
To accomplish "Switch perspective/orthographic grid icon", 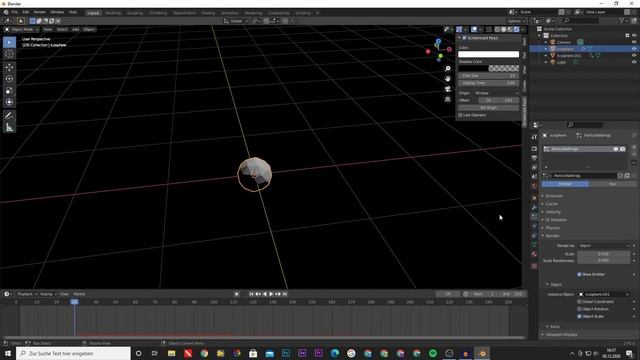I will click(x=448, y=99).
